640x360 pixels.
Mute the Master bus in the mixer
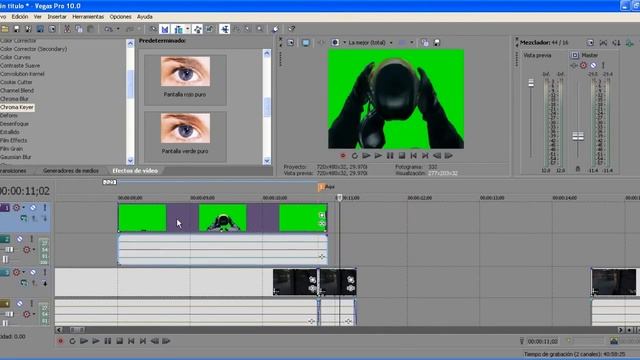coord(593,65)
